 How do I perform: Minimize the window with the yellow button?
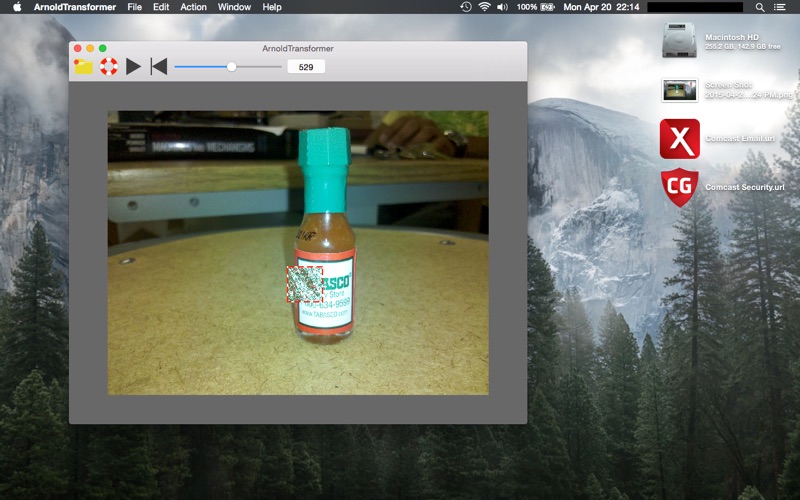(90, 48)
